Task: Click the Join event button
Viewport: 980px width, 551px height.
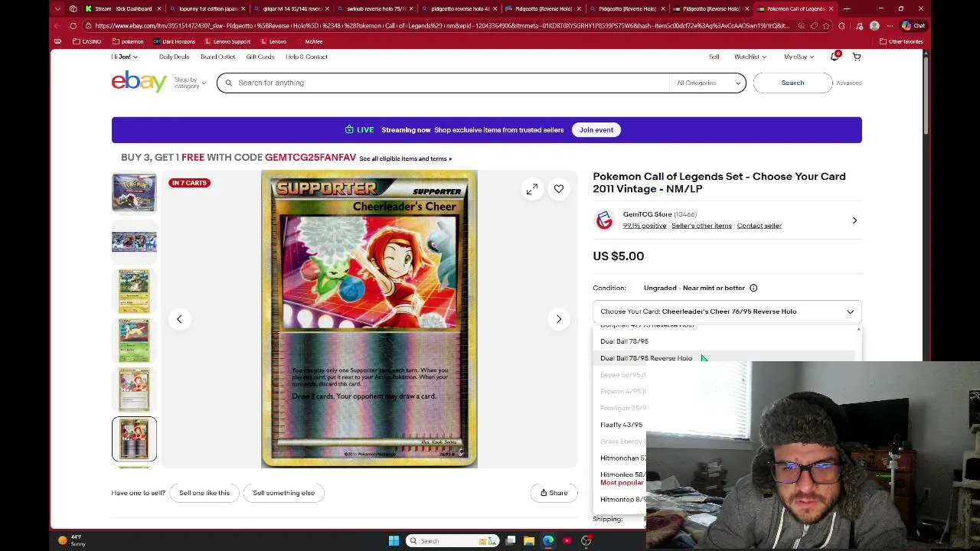Action: tap(596, 130)
